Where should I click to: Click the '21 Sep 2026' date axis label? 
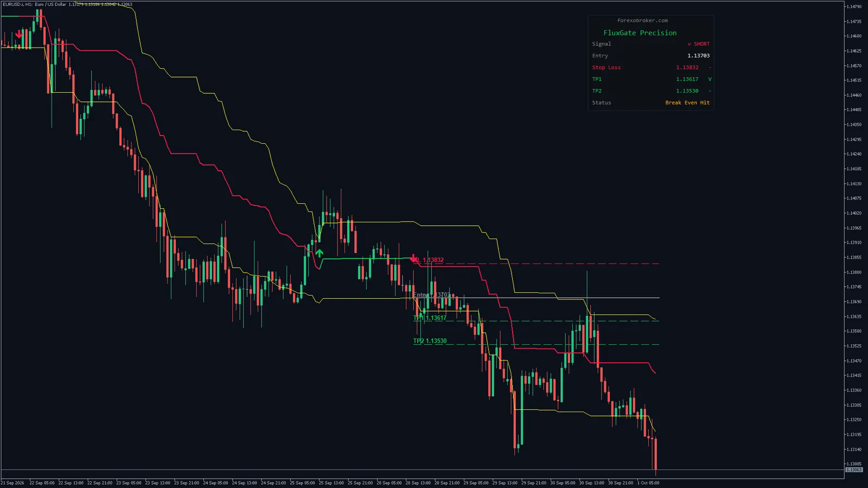12,483
